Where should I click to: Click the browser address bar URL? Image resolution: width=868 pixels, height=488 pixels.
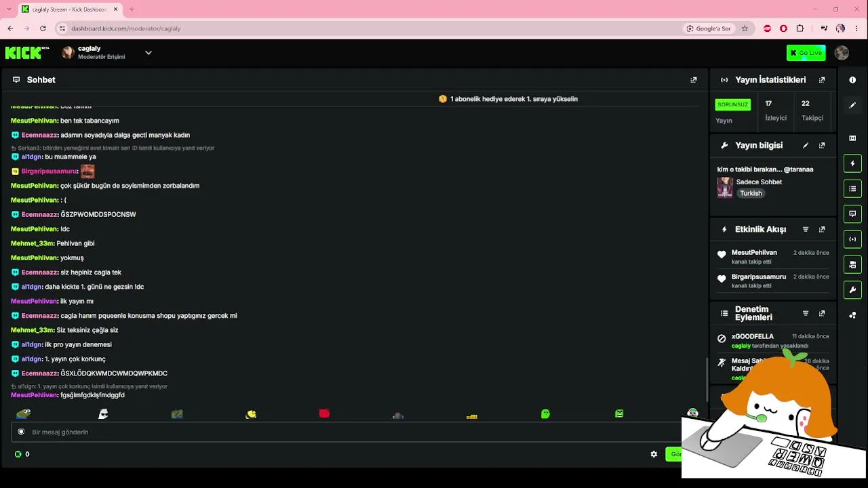pyautogui.click(x=126, y=28)
